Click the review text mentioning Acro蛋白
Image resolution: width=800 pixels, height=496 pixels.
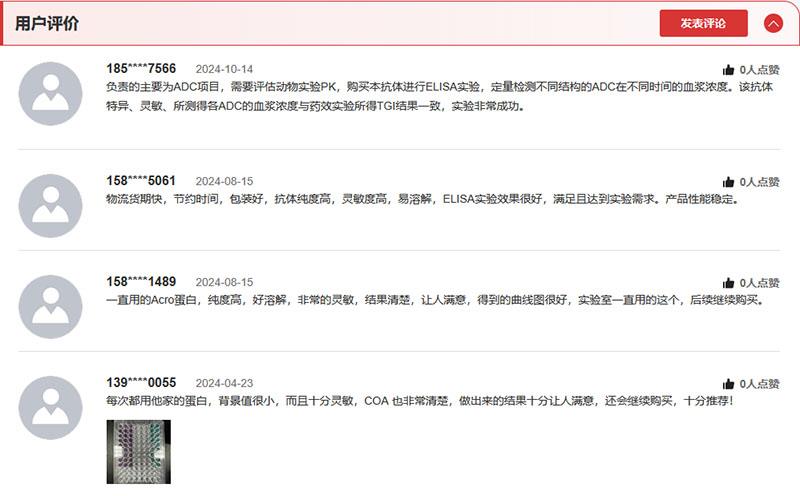(437, 300)
